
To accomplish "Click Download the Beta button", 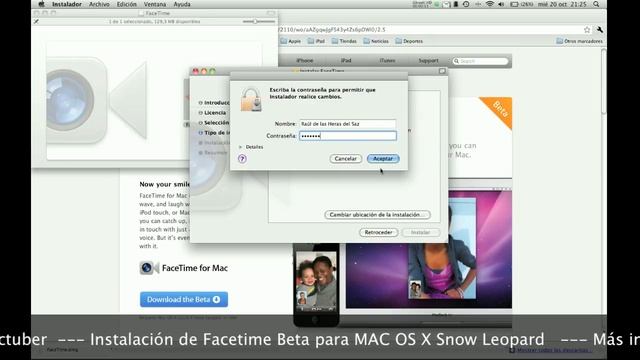I will coord(184,300).
